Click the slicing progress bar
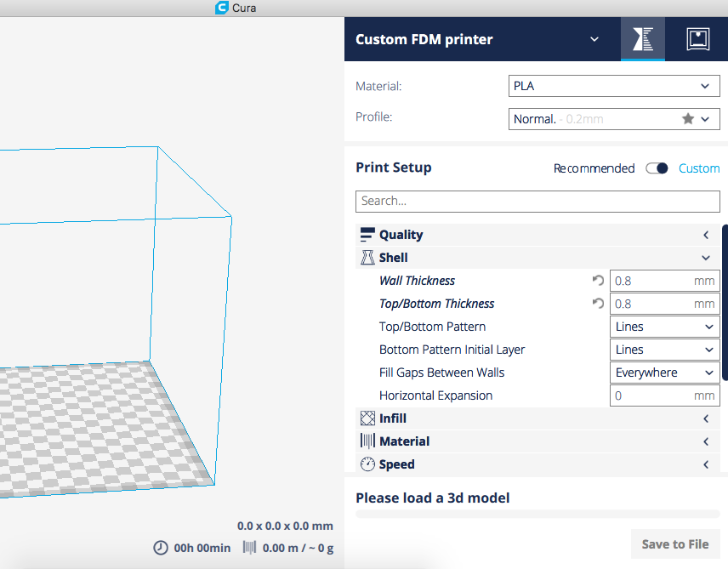The height and width of the screenshot is (569, 728). tap(537, 514)
